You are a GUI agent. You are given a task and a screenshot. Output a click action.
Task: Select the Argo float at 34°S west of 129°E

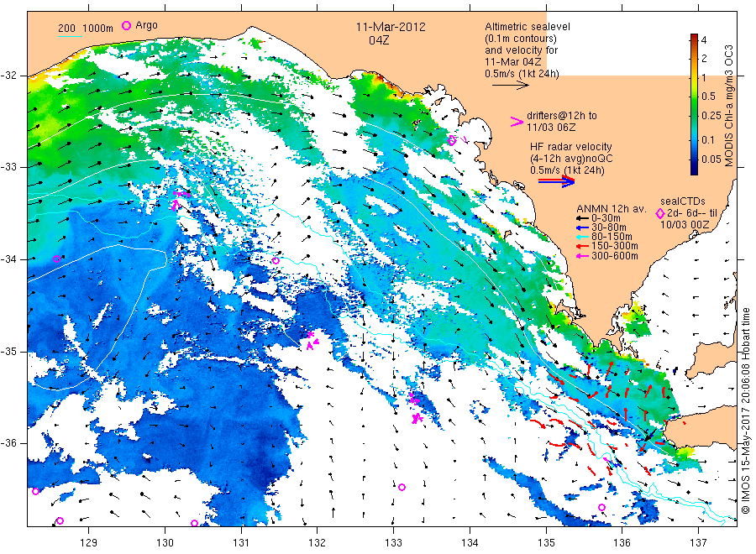click(x=56, y=259)
